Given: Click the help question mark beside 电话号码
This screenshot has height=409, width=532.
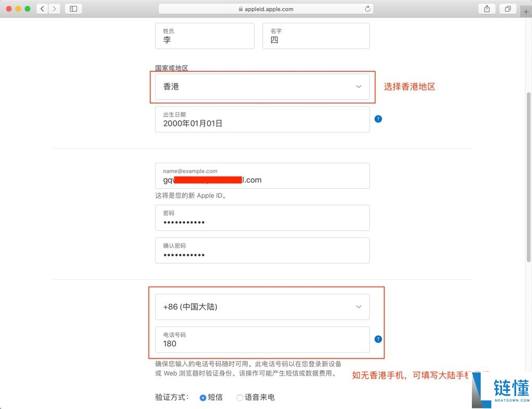Looking at the screenshot, I should (378, 339).
